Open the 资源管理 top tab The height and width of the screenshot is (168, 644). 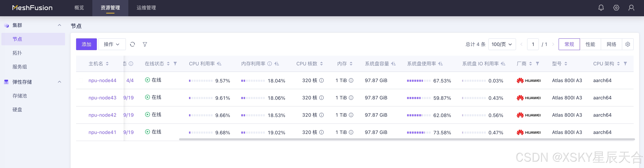pyautogui.click(x=110, y=8)
